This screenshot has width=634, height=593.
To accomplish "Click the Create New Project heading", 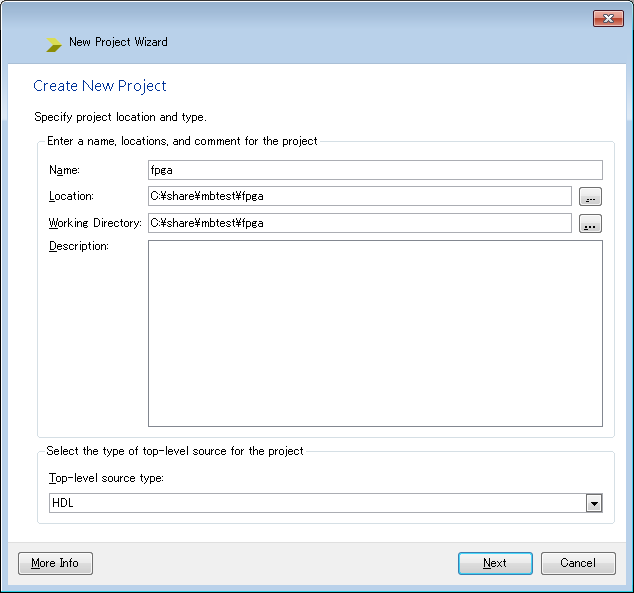I will tap(100, 86).
